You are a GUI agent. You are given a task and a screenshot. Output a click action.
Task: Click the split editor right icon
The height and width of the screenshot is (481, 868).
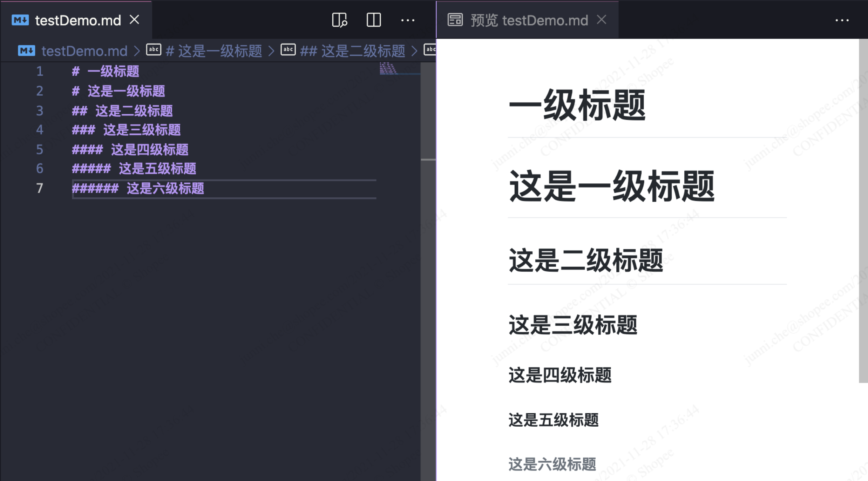click(373, 20)
